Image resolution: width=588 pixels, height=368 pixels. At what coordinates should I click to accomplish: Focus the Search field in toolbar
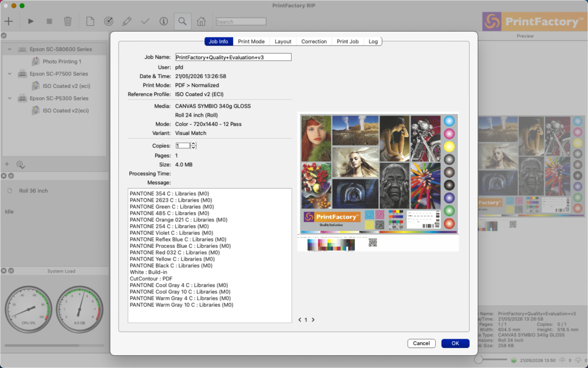[x=241, y=22]
